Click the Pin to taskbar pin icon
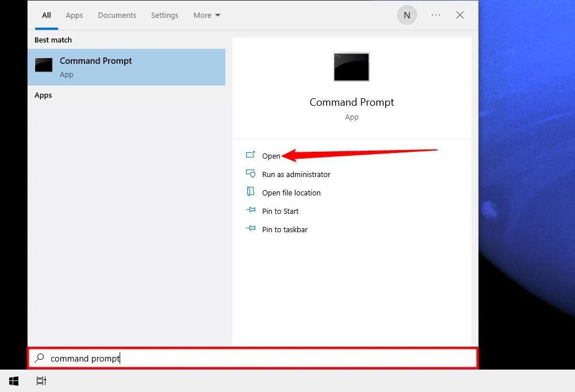575x392 pixels. pos(251,229)
